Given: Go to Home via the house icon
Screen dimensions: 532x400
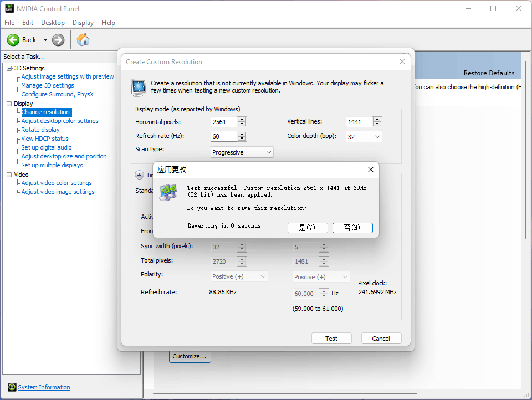Looking at the screenshot, I should click(83, 40).
